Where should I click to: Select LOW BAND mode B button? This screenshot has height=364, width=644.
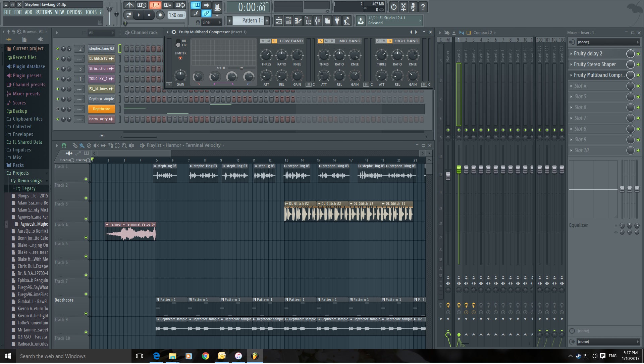pos(274,41)
